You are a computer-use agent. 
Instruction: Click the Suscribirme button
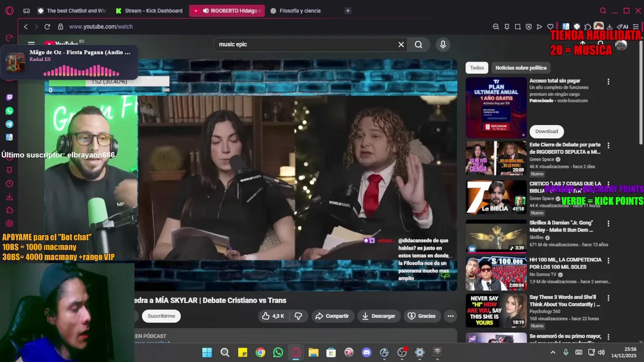coord(162,316)
